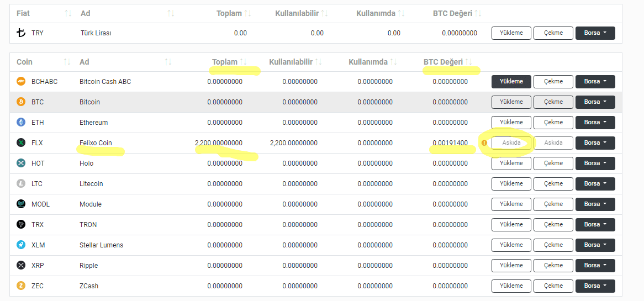
Task: Click the MODL Module coin icon
Action: coord(21,204)
